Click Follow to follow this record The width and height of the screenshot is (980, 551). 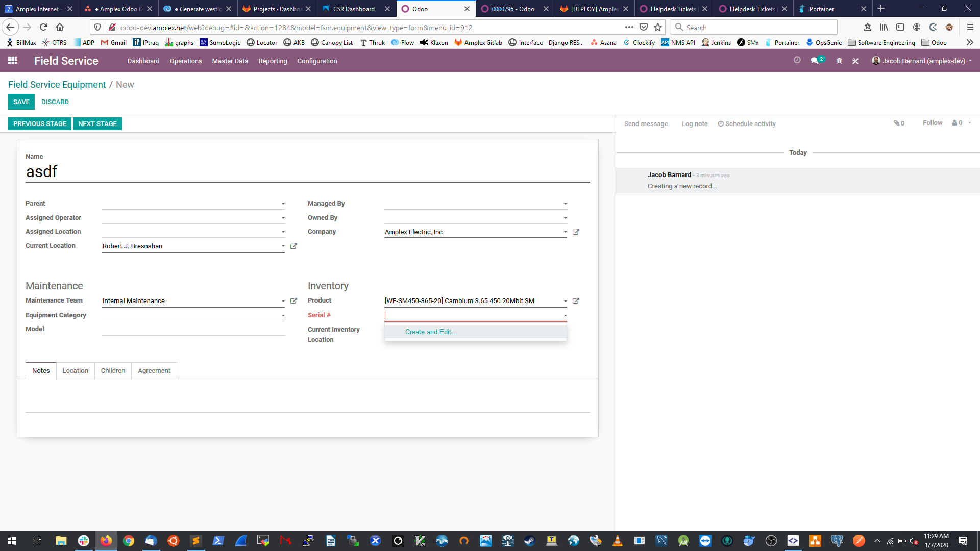tap(933, 122)
